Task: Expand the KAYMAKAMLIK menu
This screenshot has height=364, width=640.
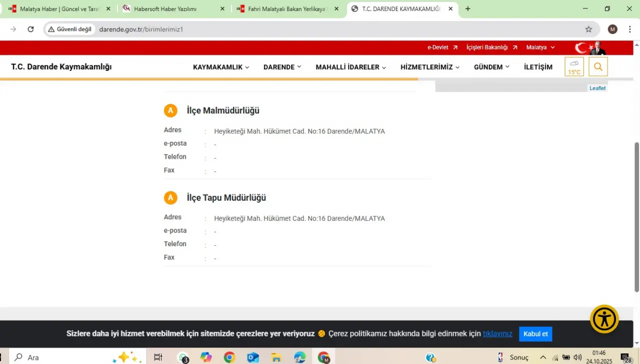Action: pyautogui.click(x=221, y=67)
